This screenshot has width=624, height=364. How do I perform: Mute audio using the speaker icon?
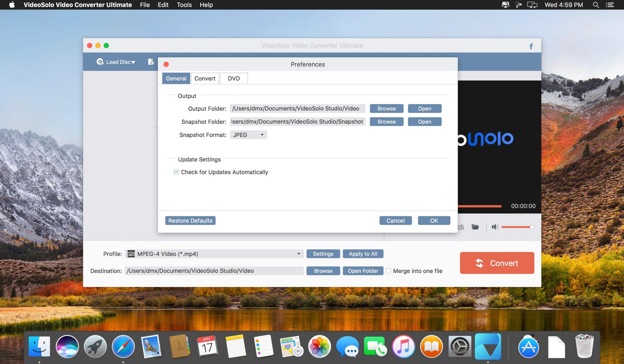495,227
